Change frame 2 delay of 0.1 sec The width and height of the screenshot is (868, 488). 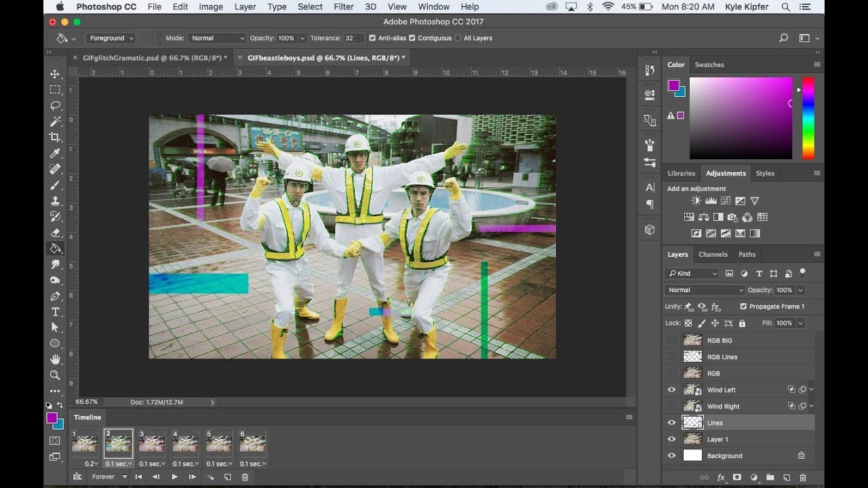click(119, 464)
